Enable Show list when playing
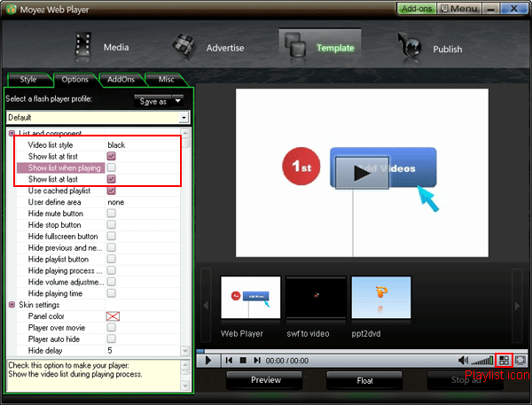 [x=112, y=167]
